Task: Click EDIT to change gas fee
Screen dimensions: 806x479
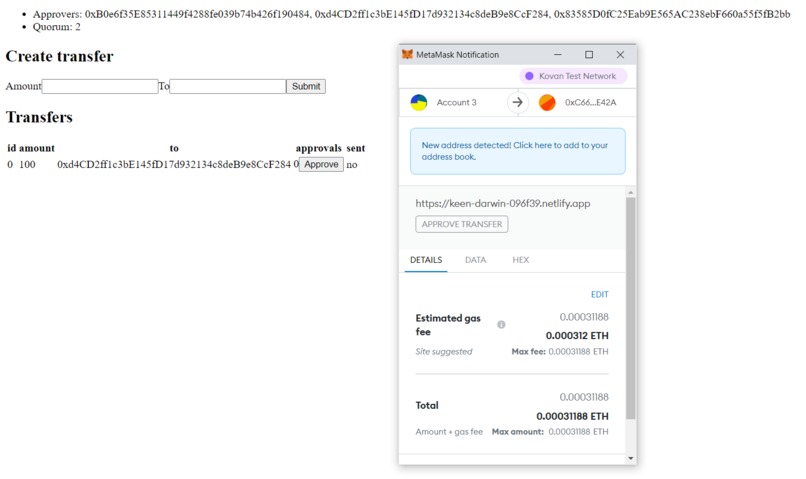Action: tap(599, 294)
